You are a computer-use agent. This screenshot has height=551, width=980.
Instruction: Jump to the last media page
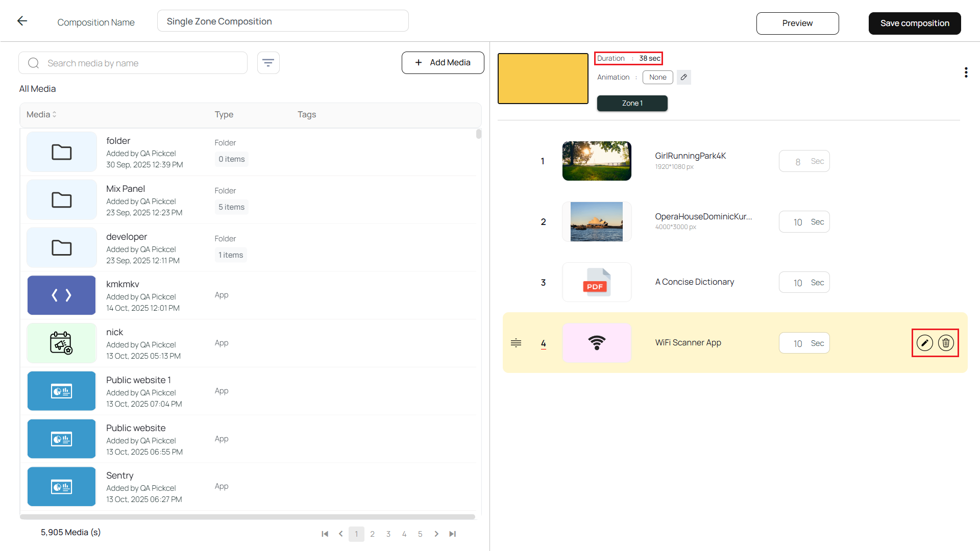[x=452, y=534]
